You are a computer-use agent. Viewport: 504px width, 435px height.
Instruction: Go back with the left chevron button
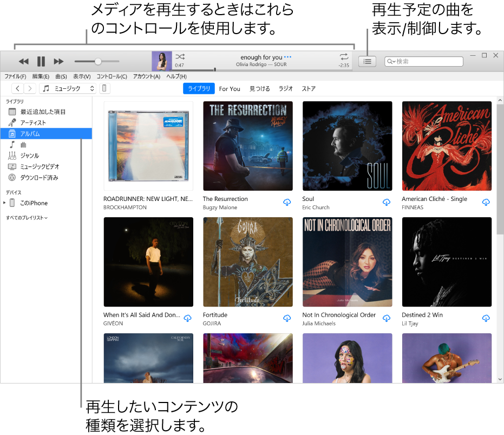18,88
